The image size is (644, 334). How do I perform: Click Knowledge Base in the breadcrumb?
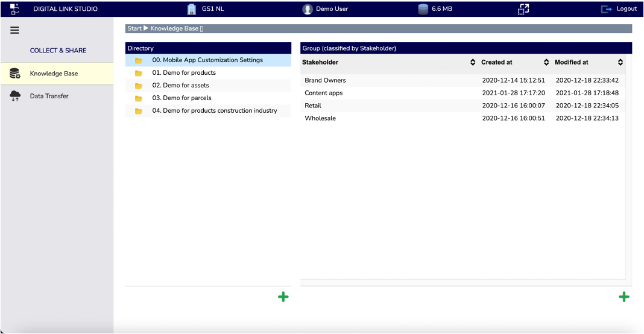[x=174, y=28]
